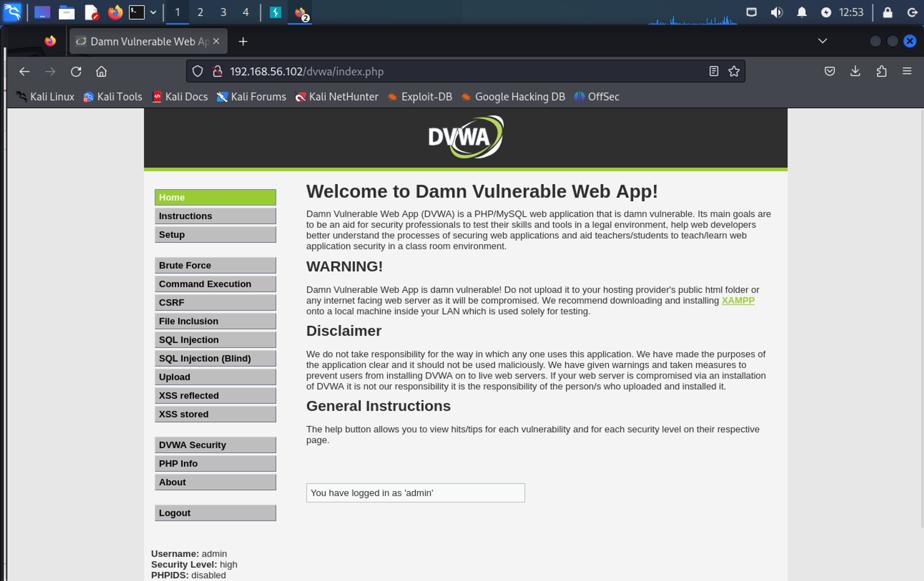This screenshot has height=581, width=924.
Task: Open the Firefox hamburger menu
Action: [907, 71]
